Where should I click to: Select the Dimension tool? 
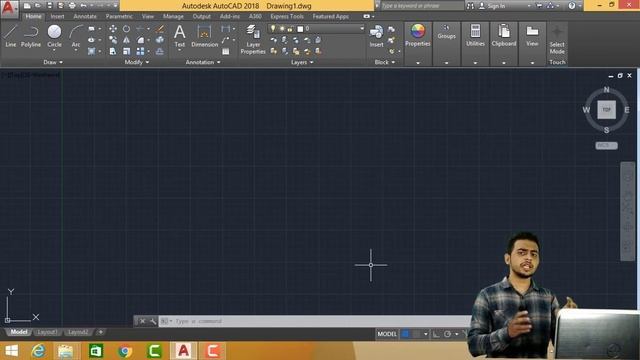204,36
